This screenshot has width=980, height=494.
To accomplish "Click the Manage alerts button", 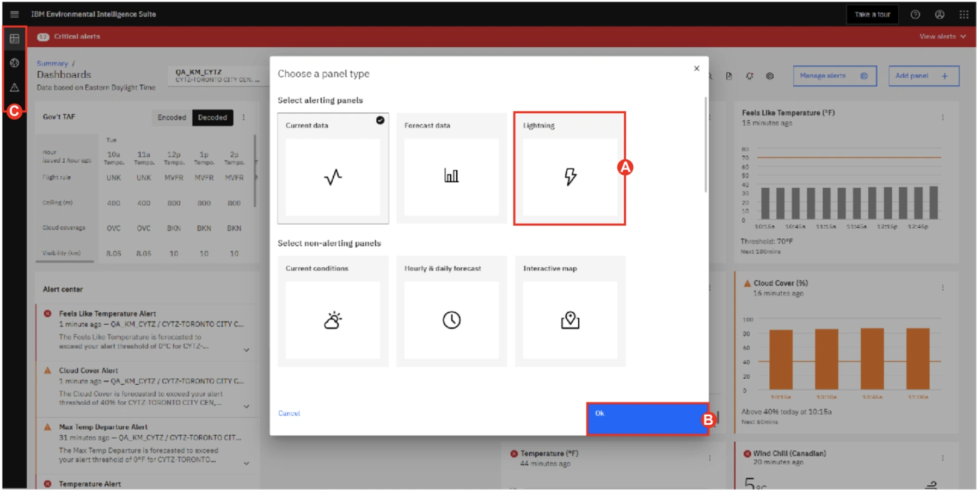I will tap(835, 76).
